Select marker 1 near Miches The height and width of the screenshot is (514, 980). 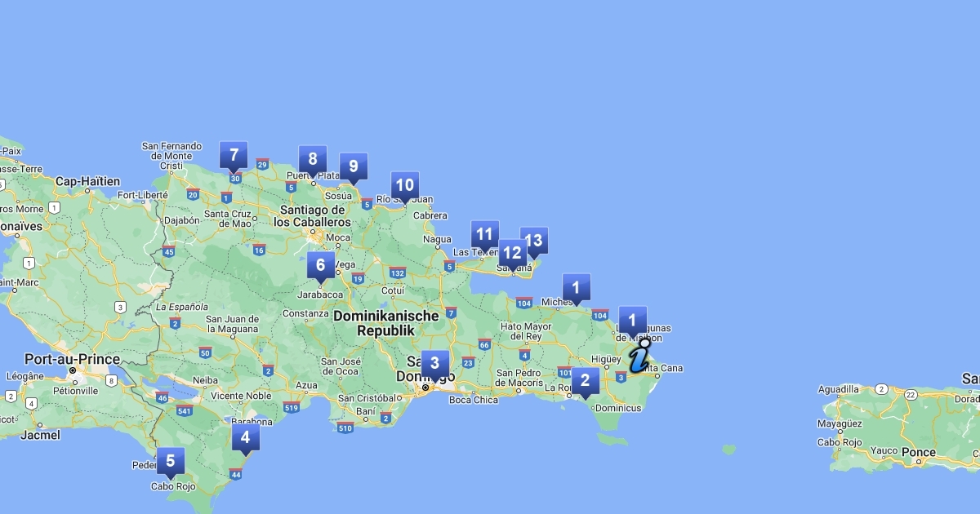[x=576, y=287]
